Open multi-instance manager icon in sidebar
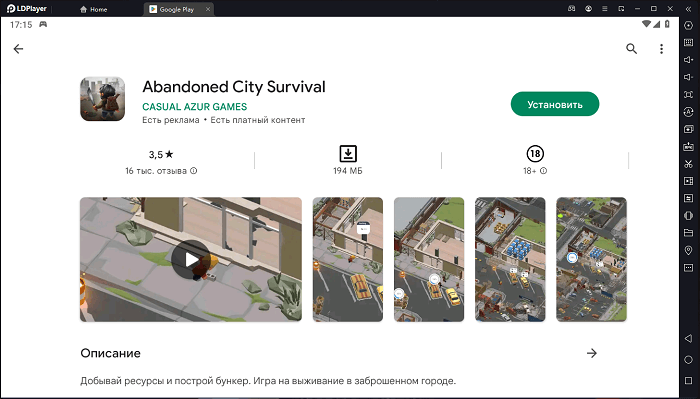 (x=688, y=129)
